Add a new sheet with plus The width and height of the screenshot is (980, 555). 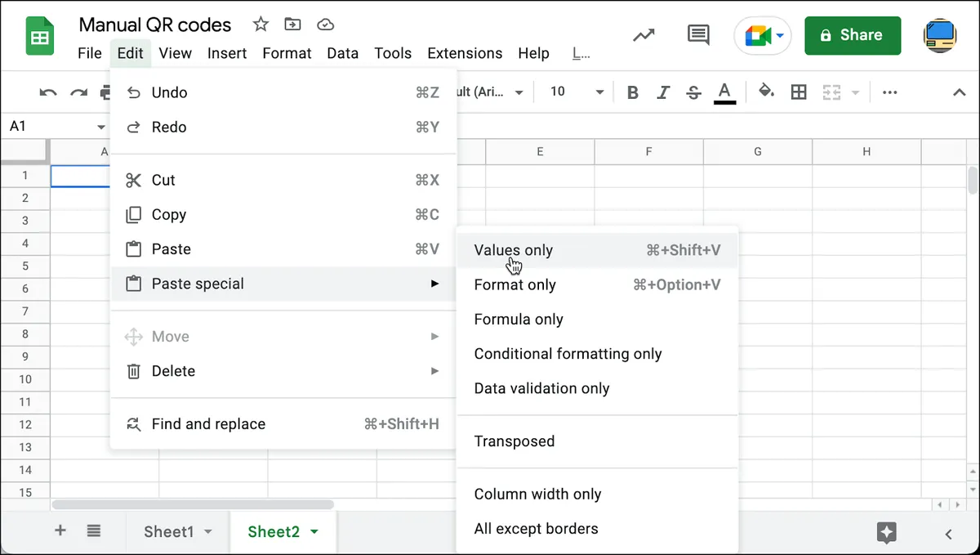click(x=60, y=530)
